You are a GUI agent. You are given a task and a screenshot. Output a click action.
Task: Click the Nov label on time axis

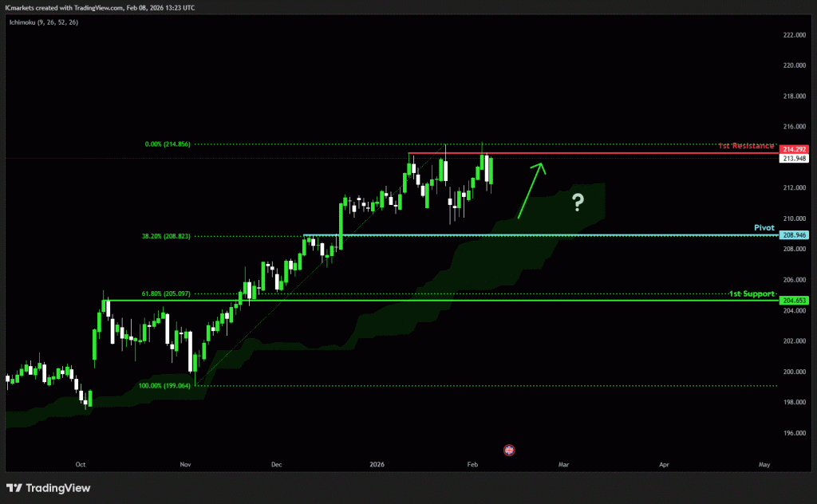click(186, 463)
